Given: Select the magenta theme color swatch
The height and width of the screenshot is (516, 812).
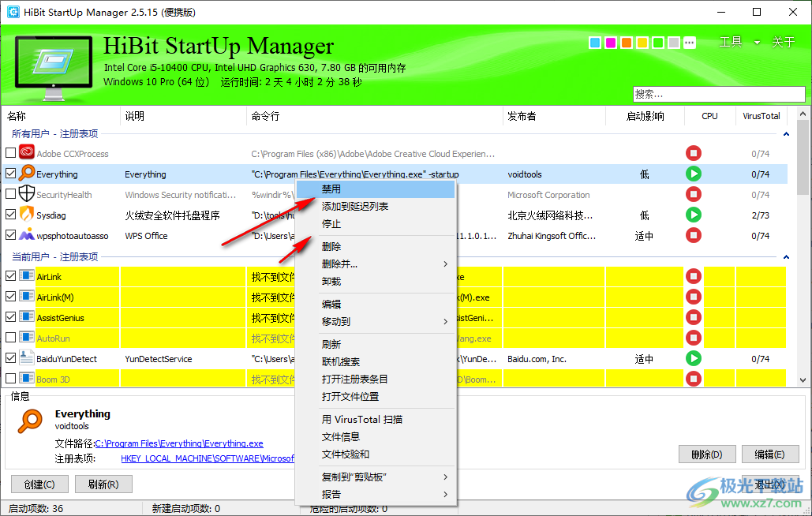Looking at the screenshot, I should coord(611,43).
